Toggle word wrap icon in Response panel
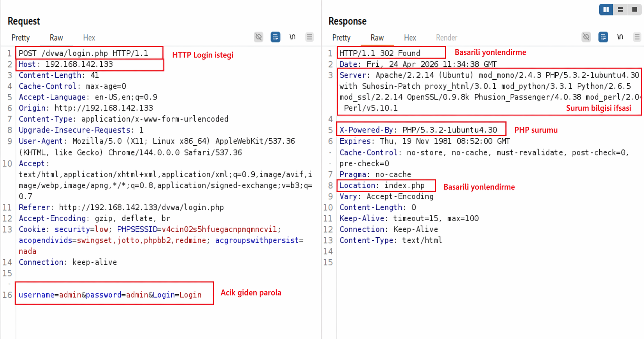644x339 pixels. pyautogui.click(x=603, y=37)
